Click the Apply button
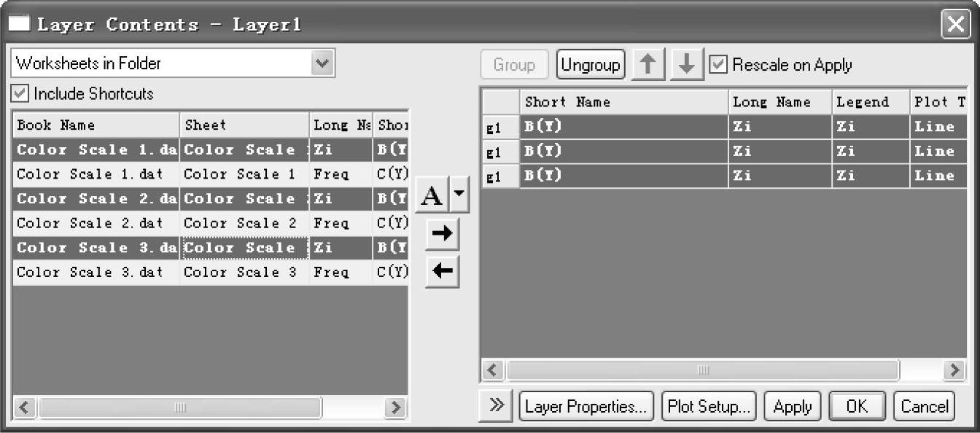Screen dimensions: 980x433 793,406
